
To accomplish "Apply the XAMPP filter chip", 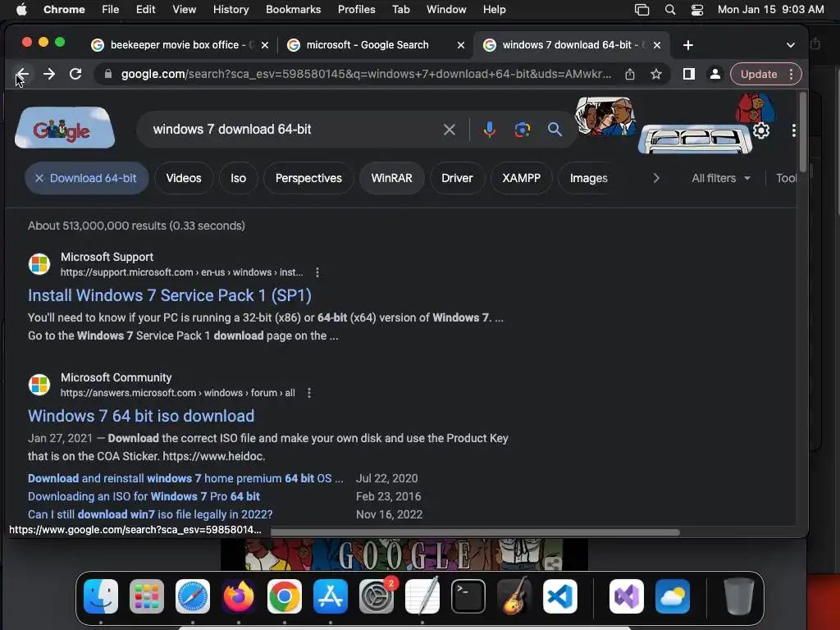I will click(521, 178).
